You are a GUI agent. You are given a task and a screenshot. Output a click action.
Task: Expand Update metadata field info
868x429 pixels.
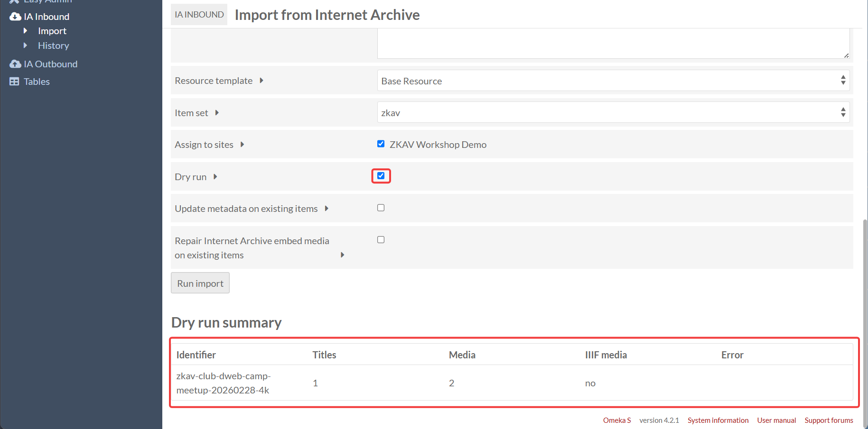[x=327, y=209]
